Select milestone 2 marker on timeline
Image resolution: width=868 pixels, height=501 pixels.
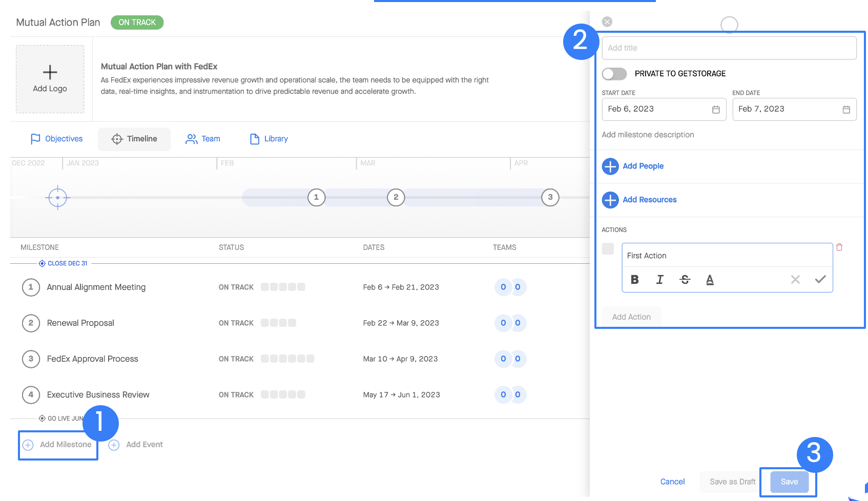pos(396,197)
